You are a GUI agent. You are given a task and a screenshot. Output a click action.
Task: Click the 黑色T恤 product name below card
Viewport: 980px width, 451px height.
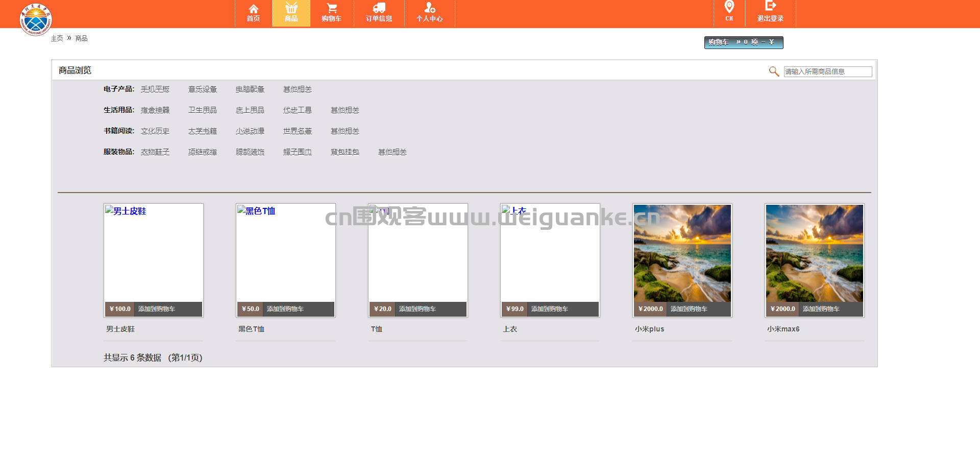pyautogui.click(x=251, y=329)
